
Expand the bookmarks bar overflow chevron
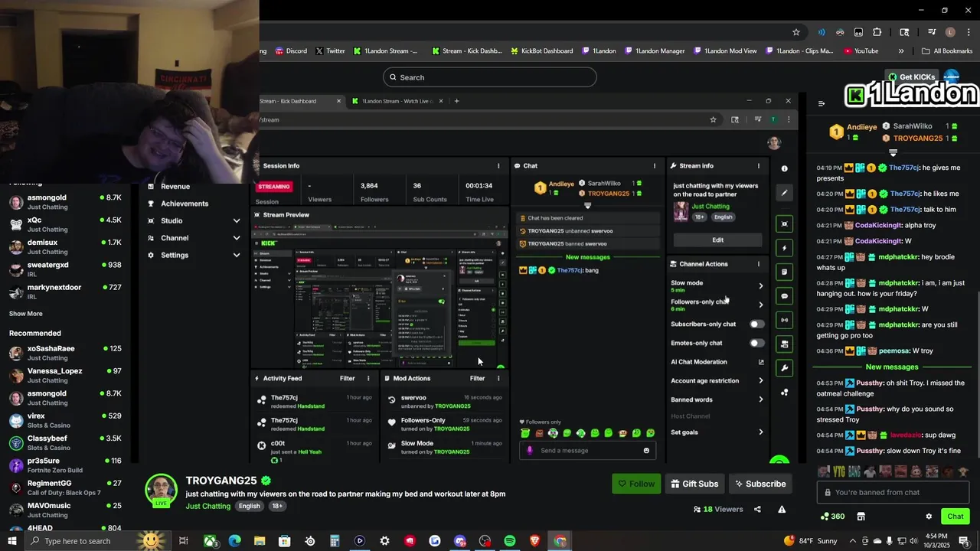pyautogui.click(x=901, y=51)
